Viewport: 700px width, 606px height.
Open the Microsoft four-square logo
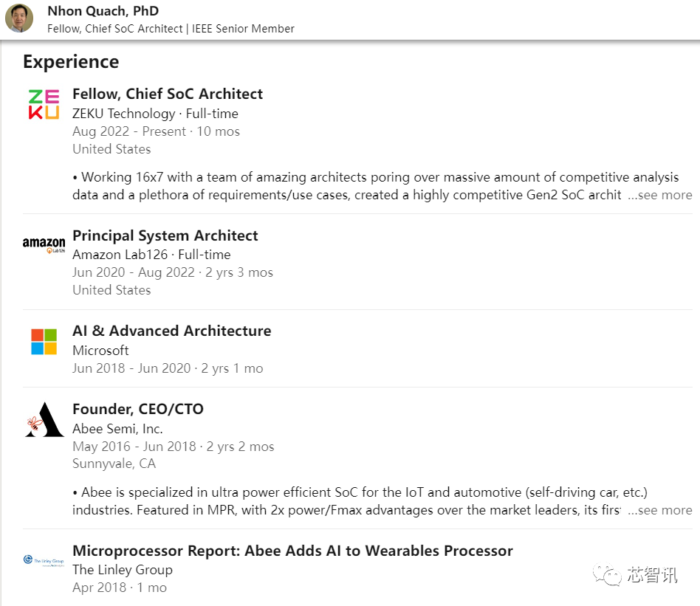[44, 342]
